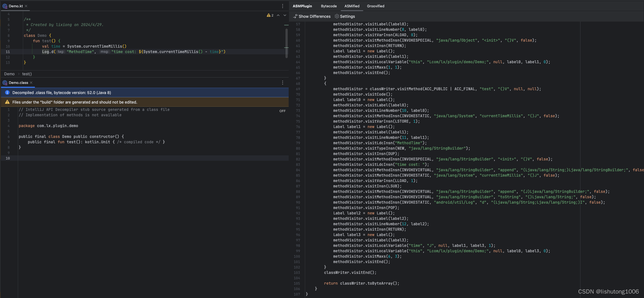
Task: Close the Demo.class editor tab
Action: pos(31,83)
